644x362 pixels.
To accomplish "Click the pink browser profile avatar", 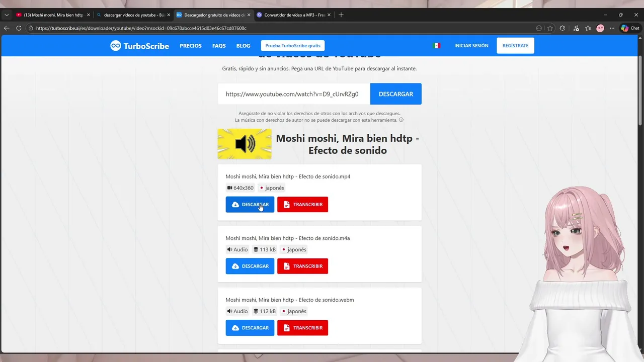I will (600, 28).
